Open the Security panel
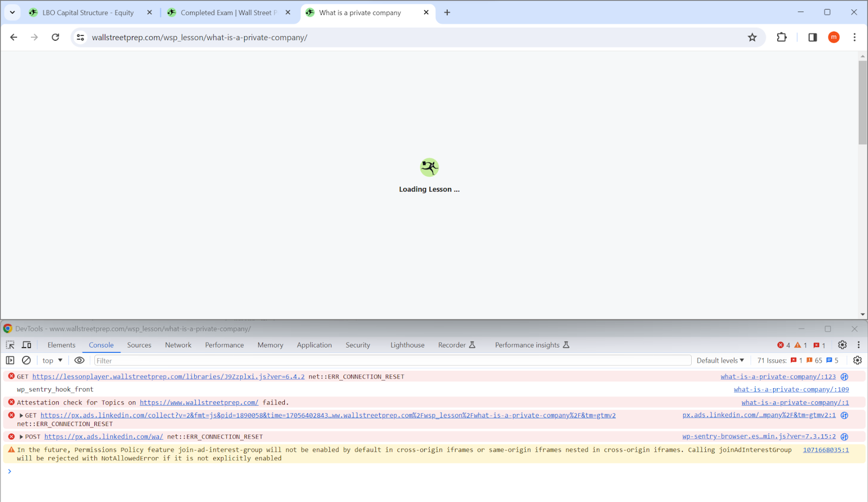The image size is (868, 502). [x=358, y=345]
